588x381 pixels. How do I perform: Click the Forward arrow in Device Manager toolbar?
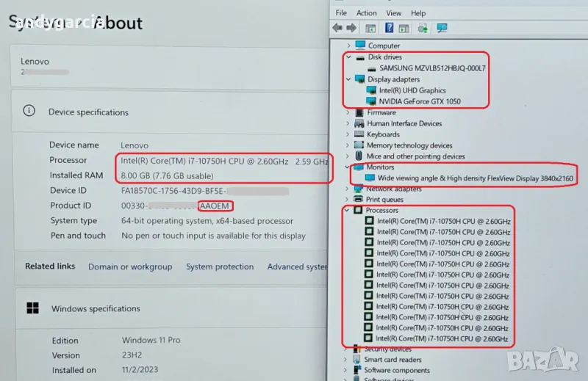tap(351, 29)
